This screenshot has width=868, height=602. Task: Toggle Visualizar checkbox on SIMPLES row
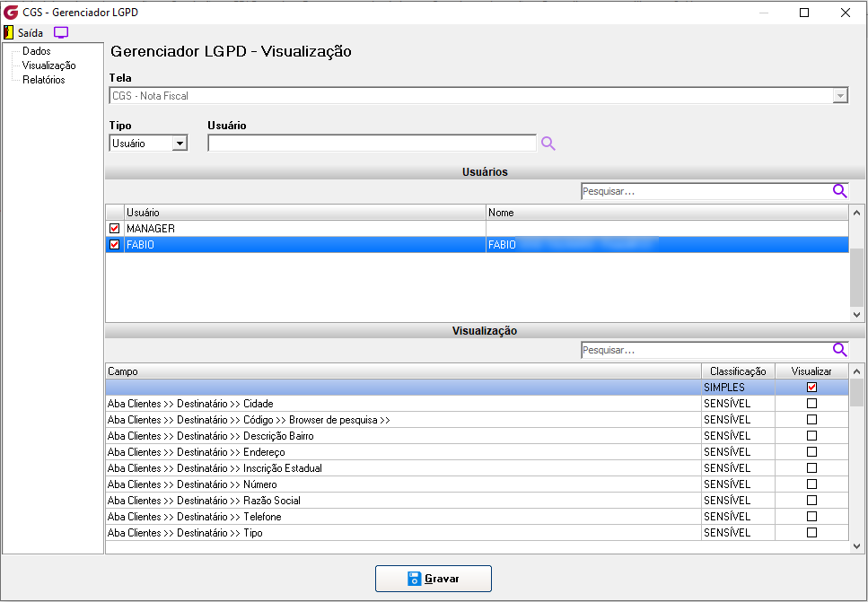[811, 388]
